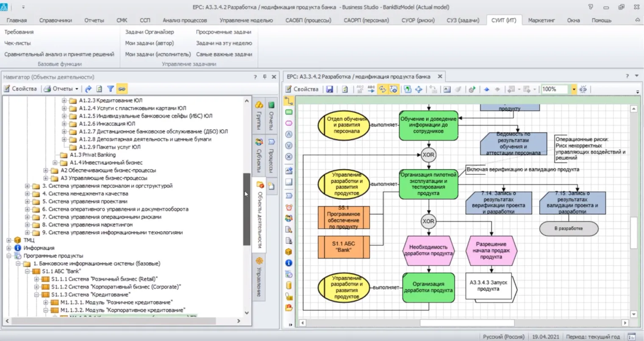Click the page-with-magnifier icon in the palette
This screenshot has height=341, width=644.
click(289, 229)
